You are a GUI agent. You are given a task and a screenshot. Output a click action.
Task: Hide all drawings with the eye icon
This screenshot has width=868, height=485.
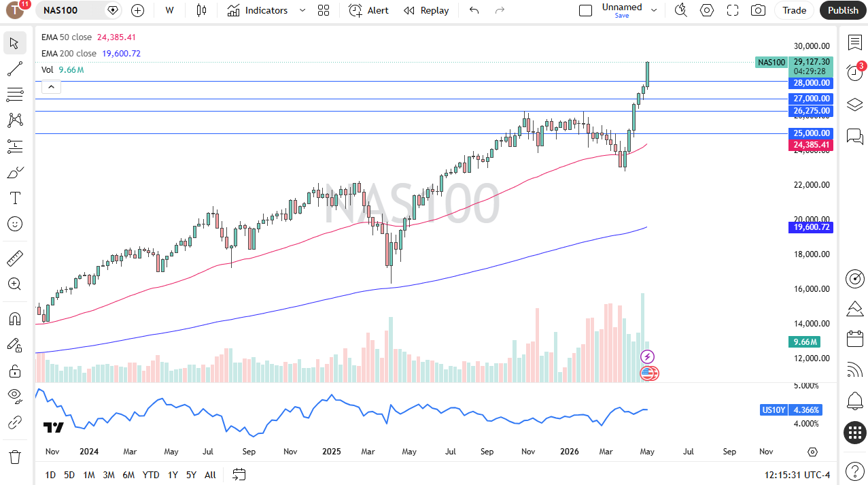coord(15,397)
